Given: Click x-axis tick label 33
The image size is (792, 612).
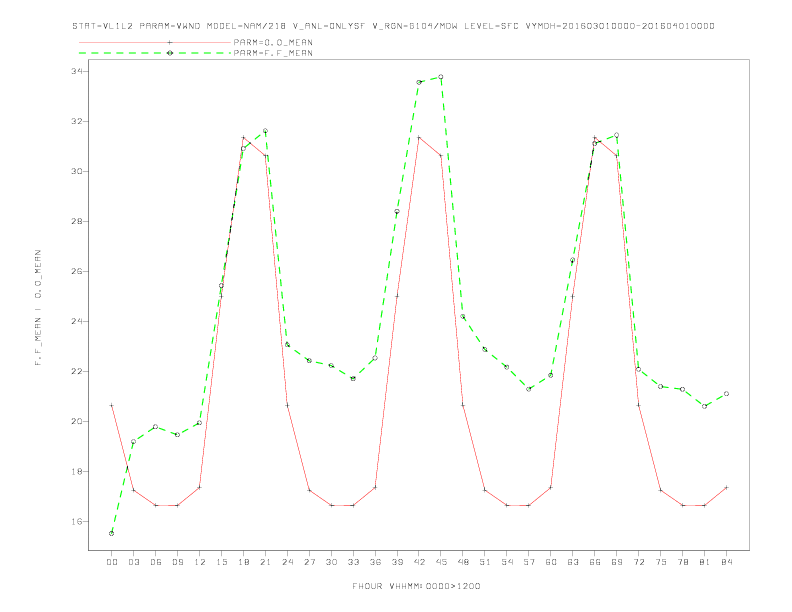Looking at the screenshot, I should pyautogui.click(x=353, y=562).
